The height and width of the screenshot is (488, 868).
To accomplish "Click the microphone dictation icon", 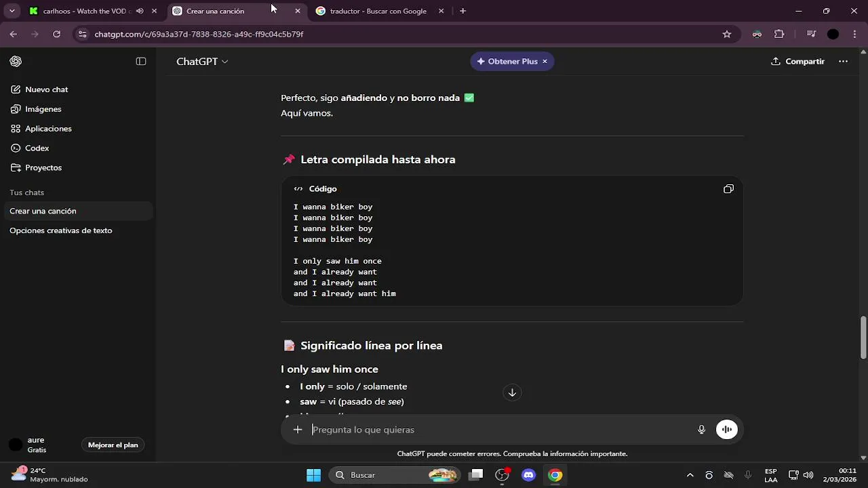I will 701,430.
